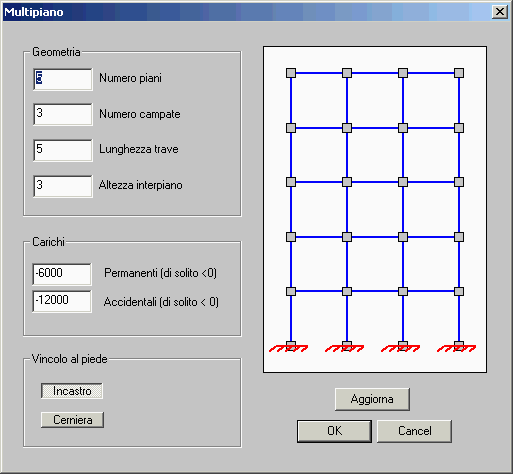Viewport: 513px width, 474px height.
Task: Click the Accidentali load input field
Action: click(62, 301)
